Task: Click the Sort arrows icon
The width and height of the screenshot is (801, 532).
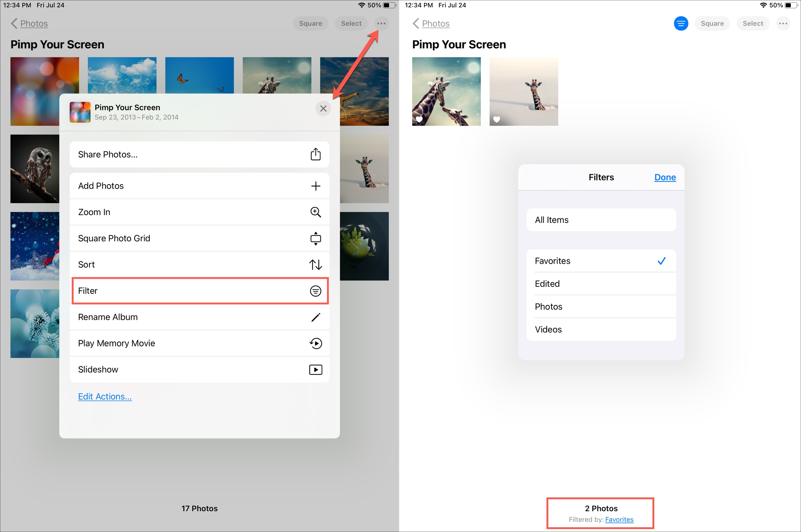Action: [315, 265]
